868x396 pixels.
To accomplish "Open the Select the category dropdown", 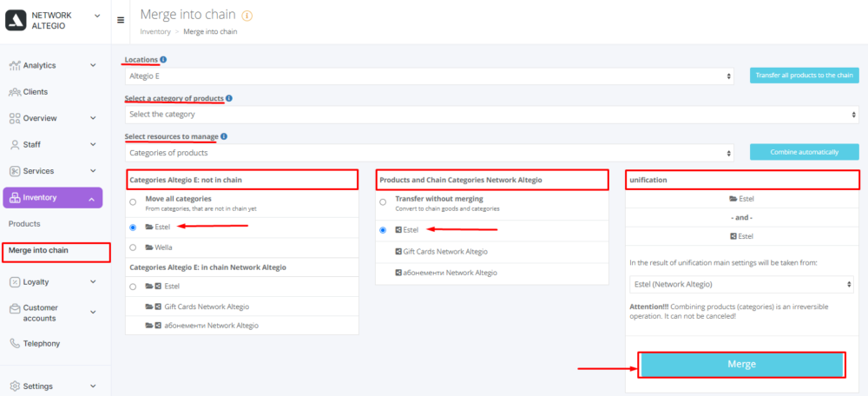I will [x=491, y=115].
